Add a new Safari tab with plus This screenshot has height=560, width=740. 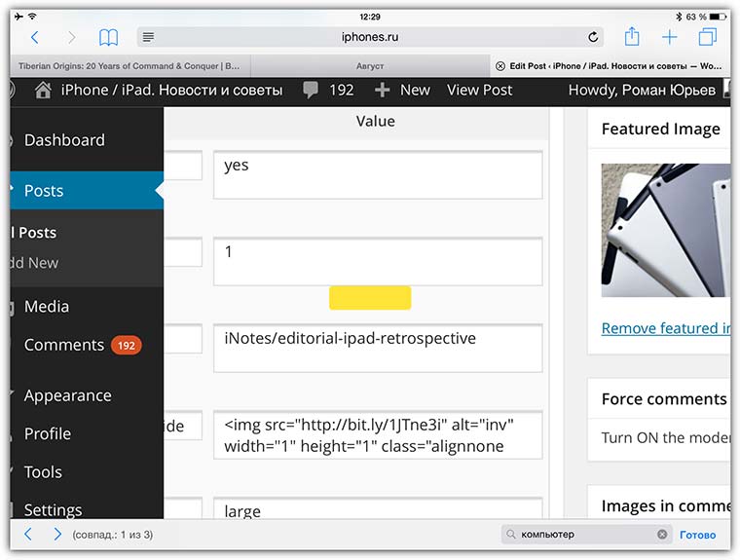point(670,37)
